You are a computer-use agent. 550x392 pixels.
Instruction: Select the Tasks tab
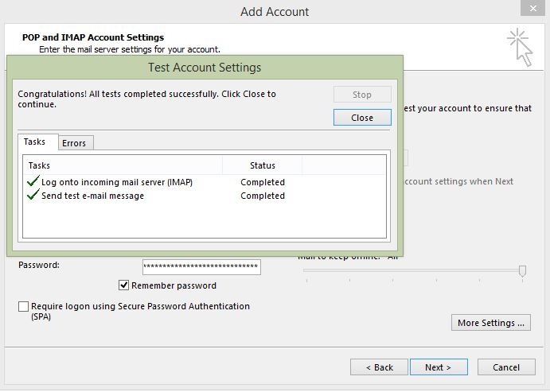point(35,142)
